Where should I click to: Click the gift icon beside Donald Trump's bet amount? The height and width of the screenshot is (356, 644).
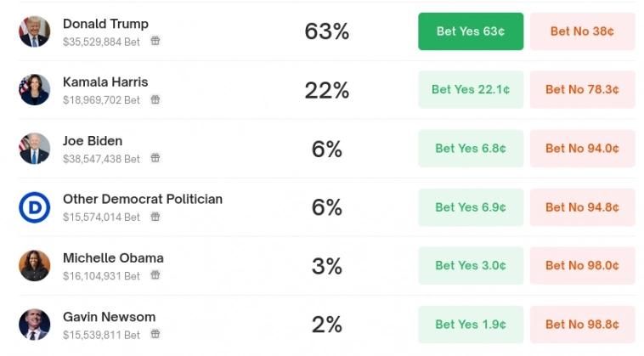click(x=155, y=41)
